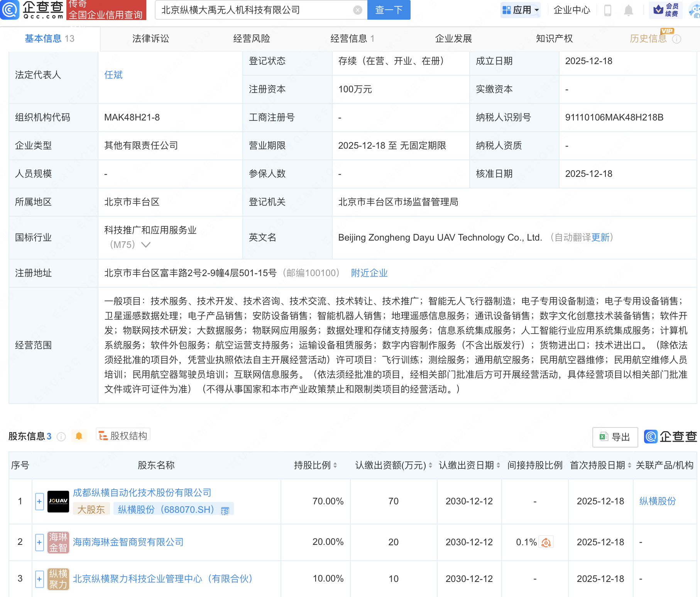Open the 应用 dropdown menu
700x597 pixels.
(521, 10)
